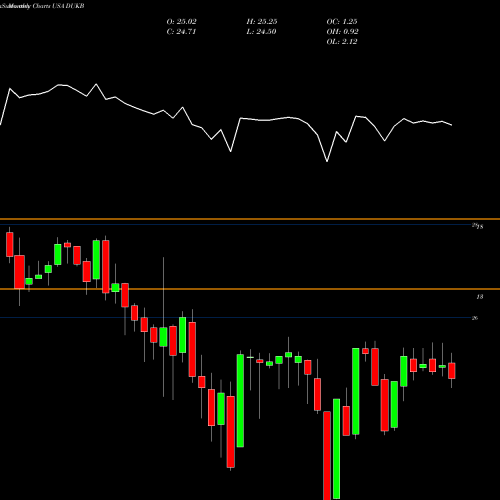Screen dimensions: 500x500
Task: Click the close value "C: 24.71"
Action: [181, 32]
